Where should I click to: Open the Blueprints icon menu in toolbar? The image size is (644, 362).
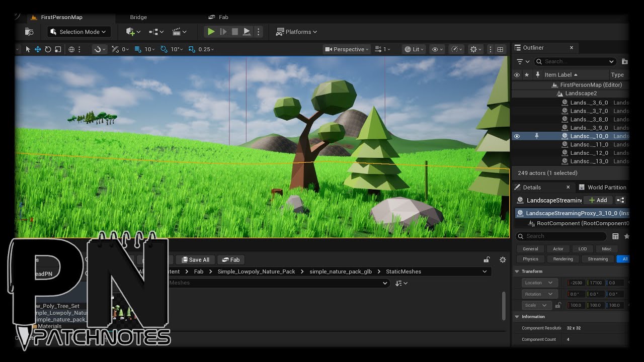tap(156, 32)
